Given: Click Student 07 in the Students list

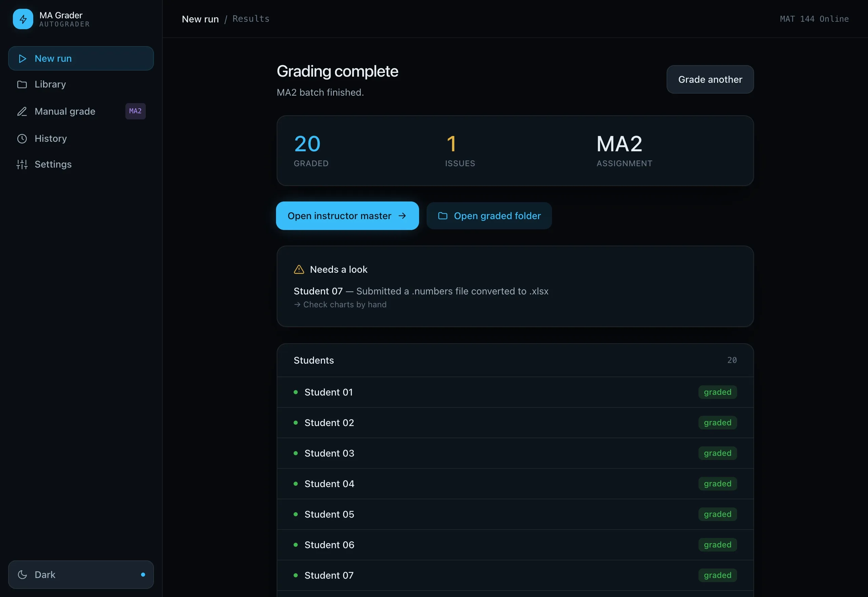Looking at the screenshot, I should [515, 575].
